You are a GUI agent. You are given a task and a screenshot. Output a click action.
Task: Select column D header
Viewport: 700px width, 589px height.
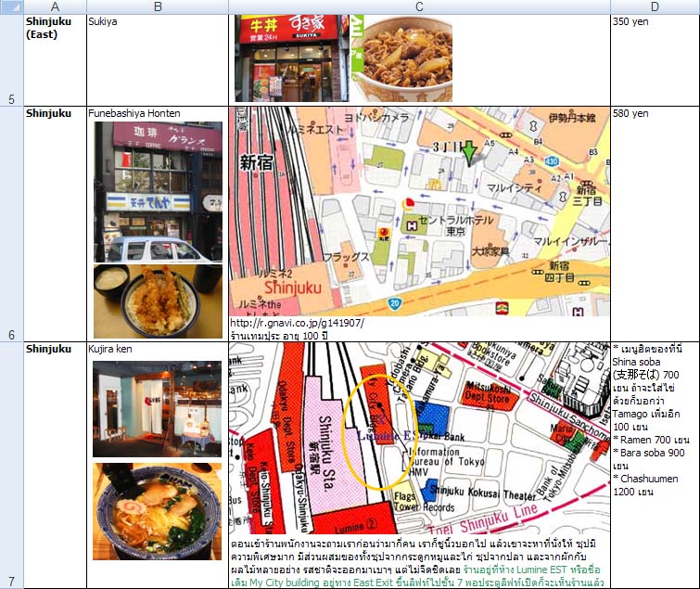click(655, 6)
